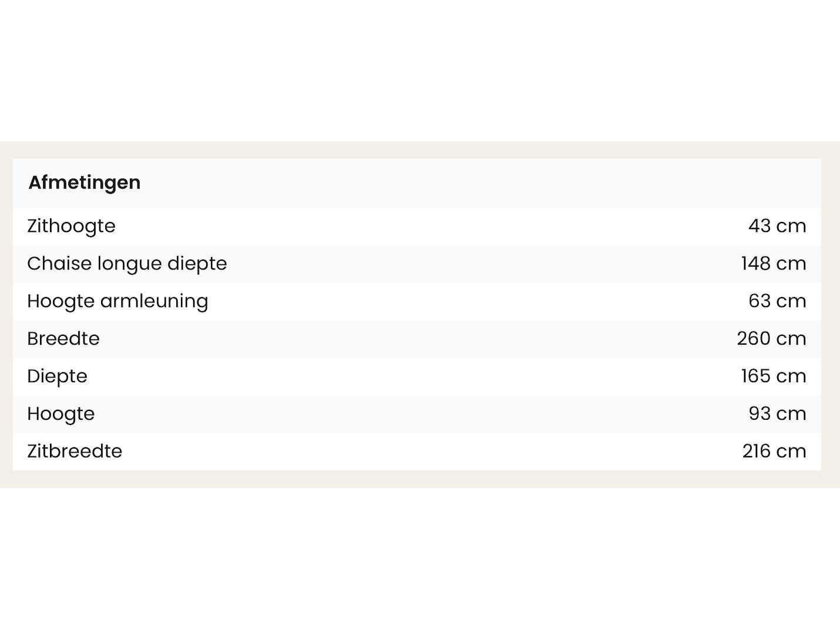Click the 148 cm value
This screenshot has width=840, height=630.
pos(773,264)
